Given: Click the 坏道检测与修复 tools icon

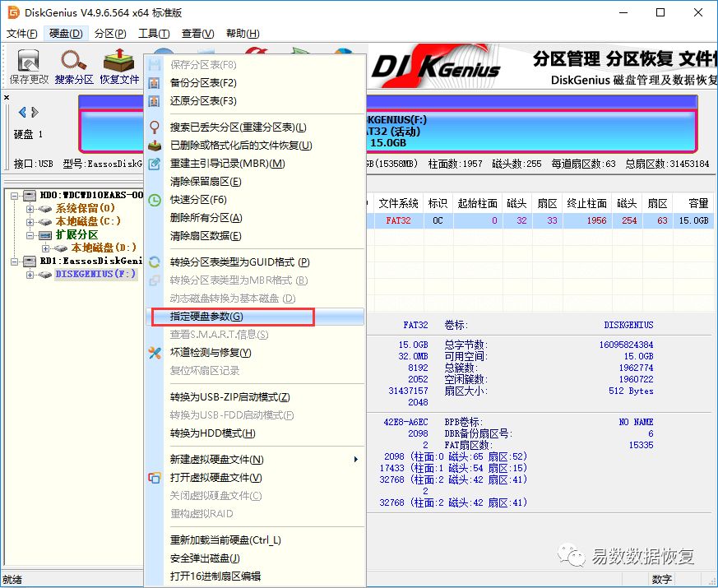Looking at the screenshot, I should coord(155,353).
